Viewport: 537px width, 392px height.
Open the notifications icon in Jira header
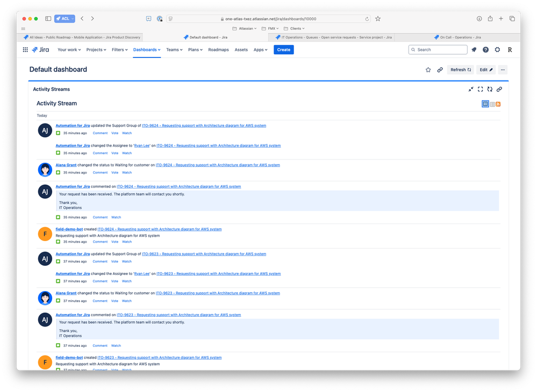(474, 49)
